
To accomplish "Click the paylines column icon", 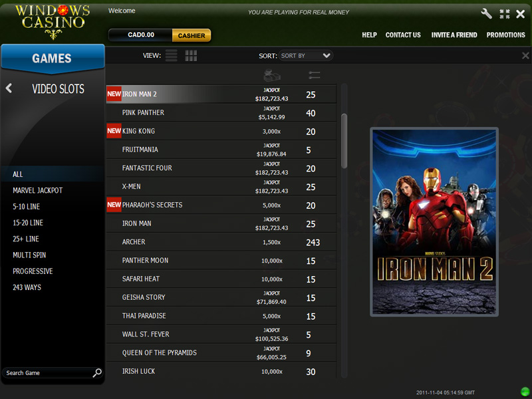I will click(x=314, y=75).
